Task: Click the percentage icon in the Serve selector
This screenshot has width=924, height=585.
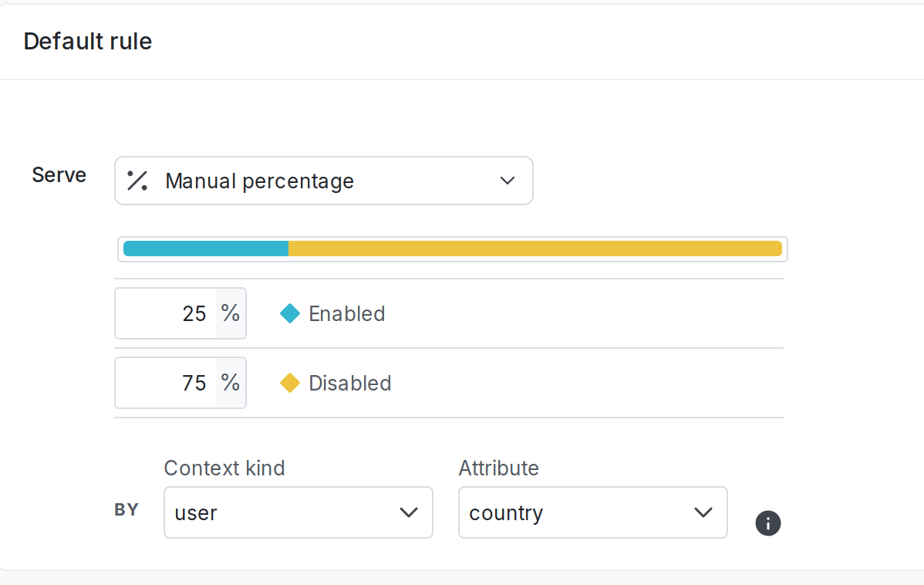Action: [136, 181]
